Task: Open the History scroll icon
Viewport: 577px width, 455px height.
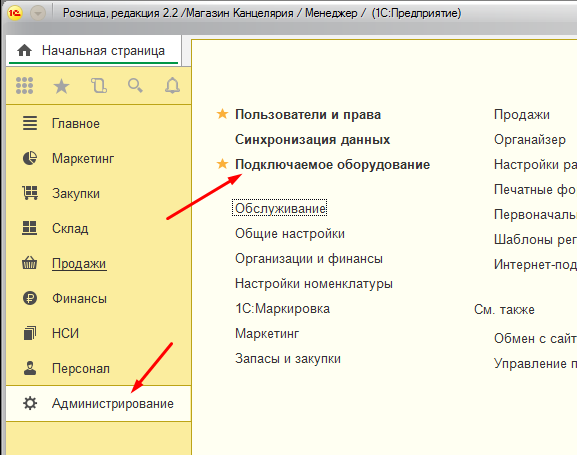Action: point(99,86)
